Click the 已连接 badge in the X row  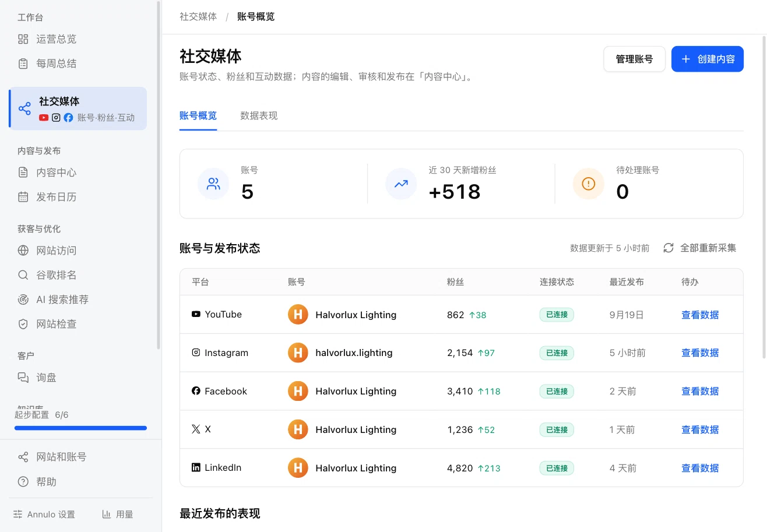click(x=557, y=429)
